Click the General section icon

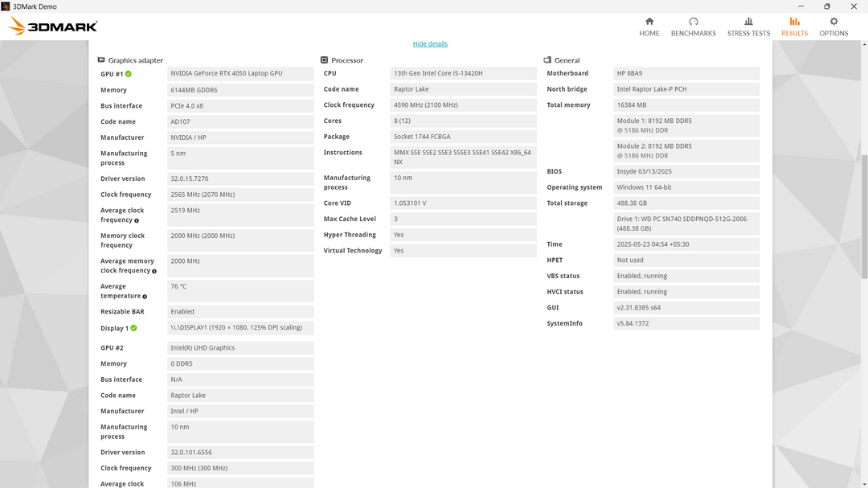(x=547, y=59)
